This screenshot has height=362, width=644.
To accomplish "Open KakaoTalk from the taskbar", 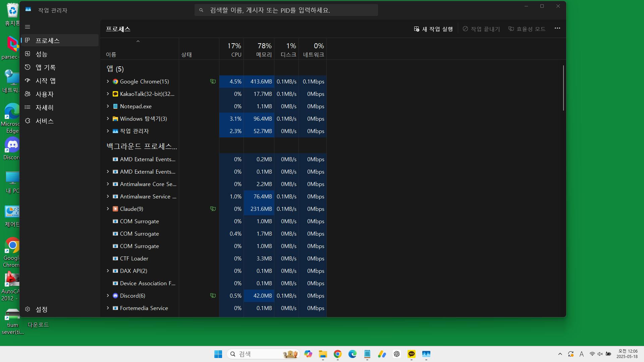I will 411,354.
